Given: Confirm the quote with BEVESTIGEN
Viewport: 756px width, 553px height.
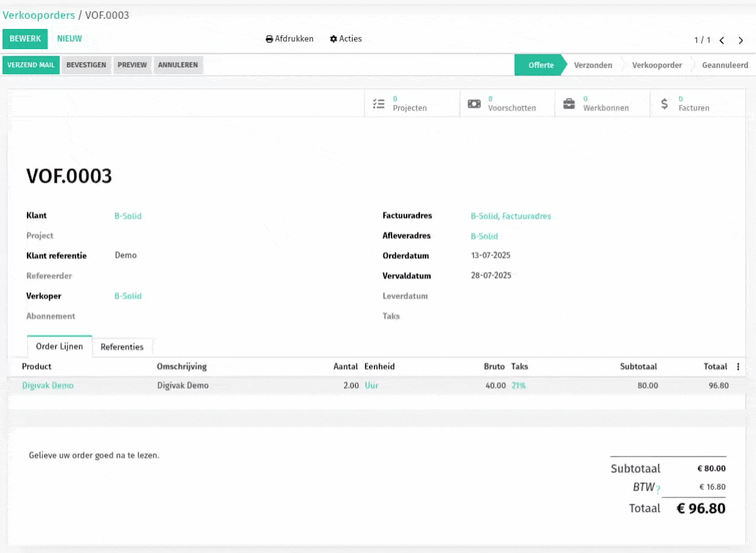Looking at the screenshot, I should [86, 65].
